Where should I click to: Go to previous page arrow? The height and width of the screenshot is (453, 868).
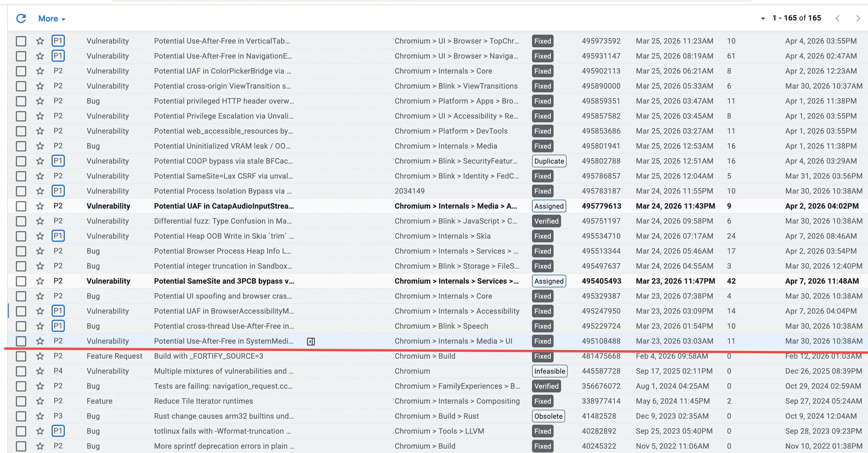837,18
